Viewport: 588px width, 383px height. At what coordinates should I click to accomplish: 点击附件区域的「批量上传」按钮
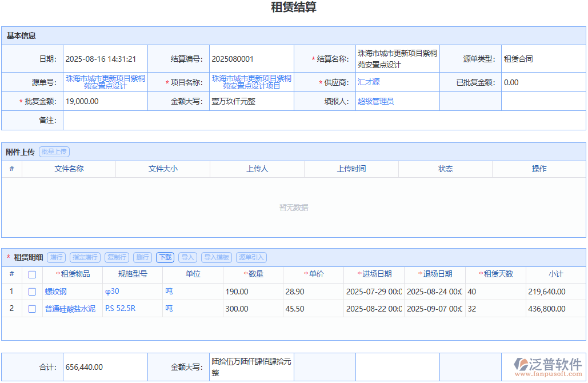(x=54, y=151)
